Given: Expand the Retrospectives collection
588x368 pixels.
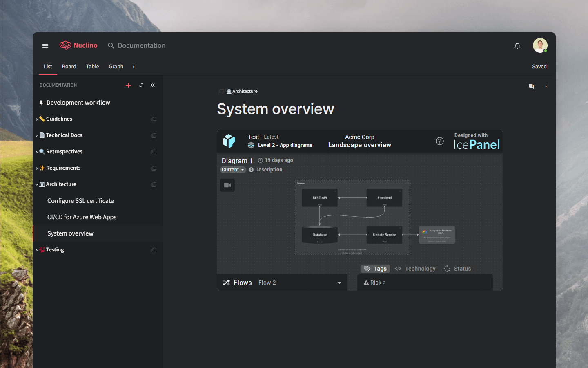Looking at the screenshot, I should coord(37,152).
